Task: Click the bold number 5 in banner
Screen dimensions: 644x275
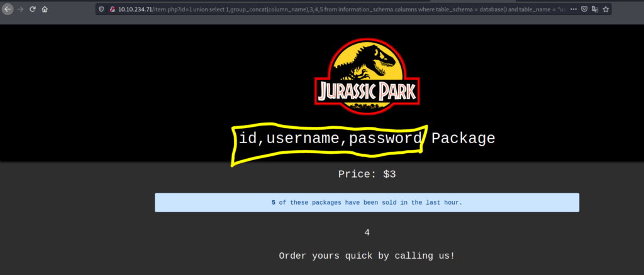Action: pos(274,202)
